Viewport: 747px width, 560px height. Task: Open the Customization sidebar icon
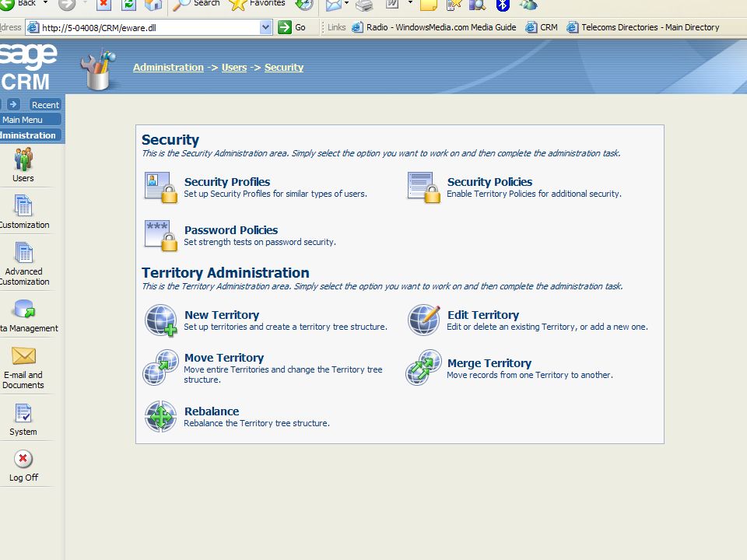(23, 205)
